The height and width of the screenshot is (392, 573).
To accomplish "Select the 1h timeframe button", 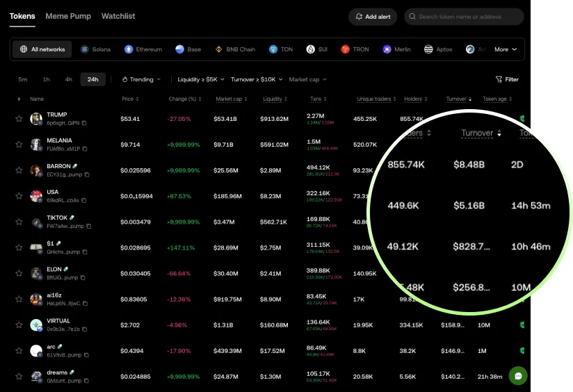I will pyautogui.click(x=46, y=79).
